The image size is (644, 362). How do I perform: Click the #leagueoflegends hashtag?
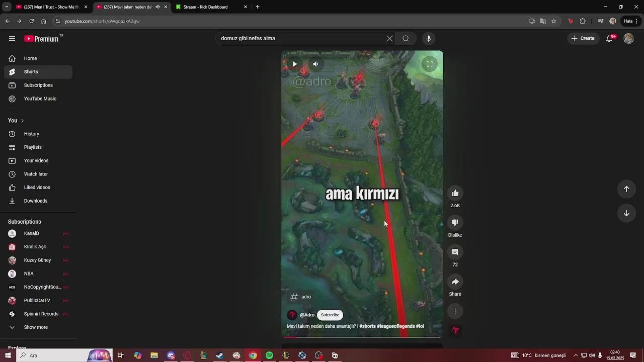pyautogui.click(x=395, y=326)
